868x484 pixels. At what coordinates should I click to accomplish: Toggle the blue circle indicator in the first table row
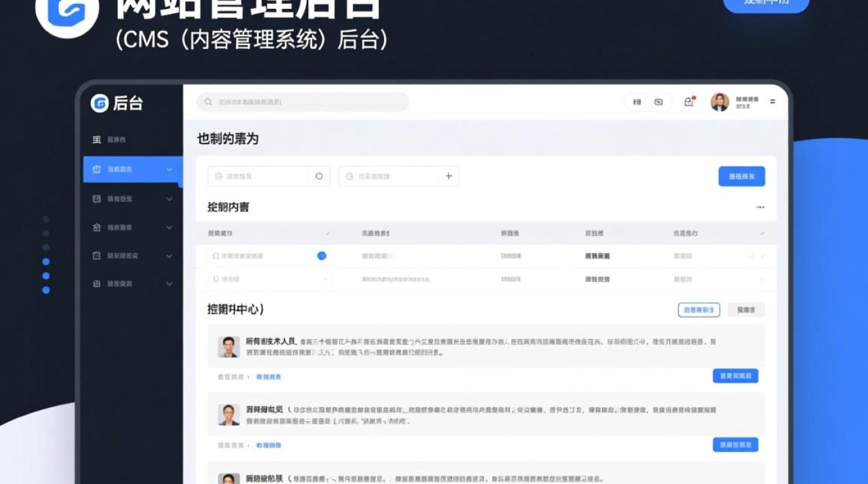point(322,256)
